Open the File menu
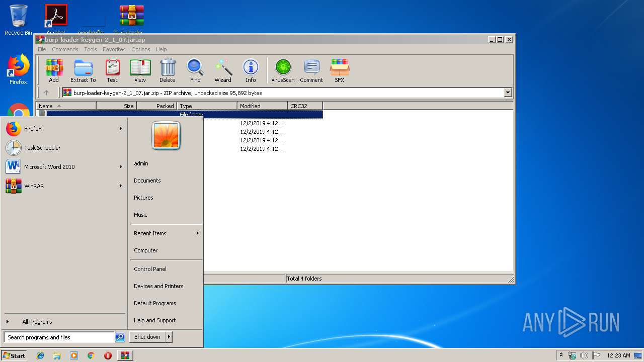 click(42, 49)
